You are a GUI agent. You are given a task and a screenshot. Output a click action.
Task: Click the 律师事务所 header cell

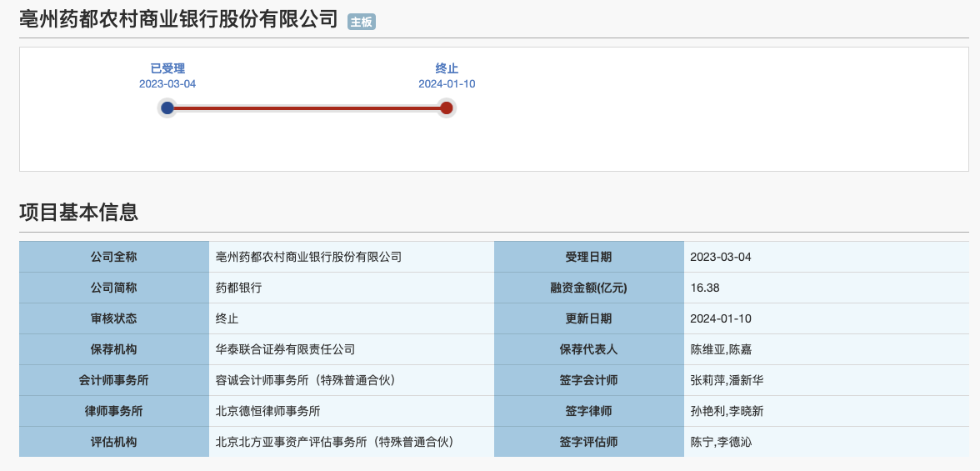pyautogui.click(x=113, y=411)
